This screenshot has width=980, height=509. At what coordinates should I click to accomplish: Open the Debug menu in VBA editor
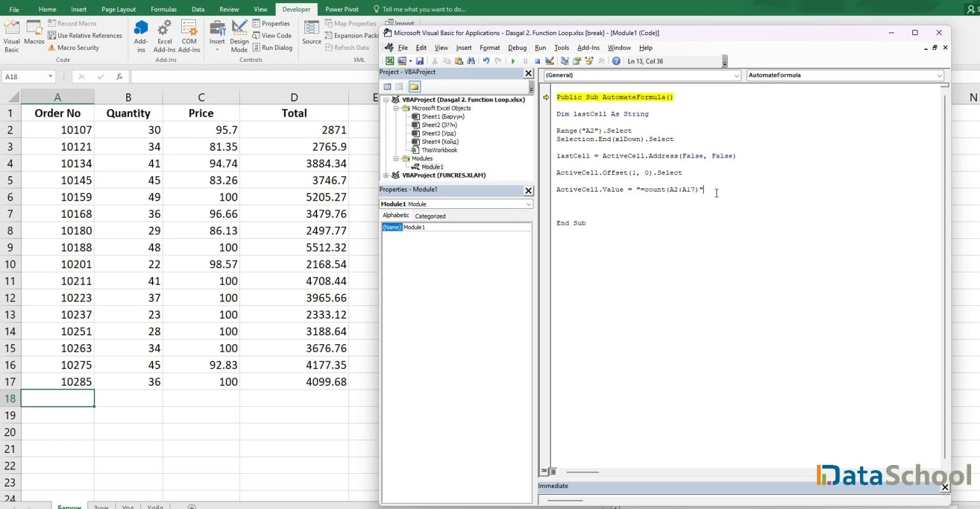click(517, 47)
